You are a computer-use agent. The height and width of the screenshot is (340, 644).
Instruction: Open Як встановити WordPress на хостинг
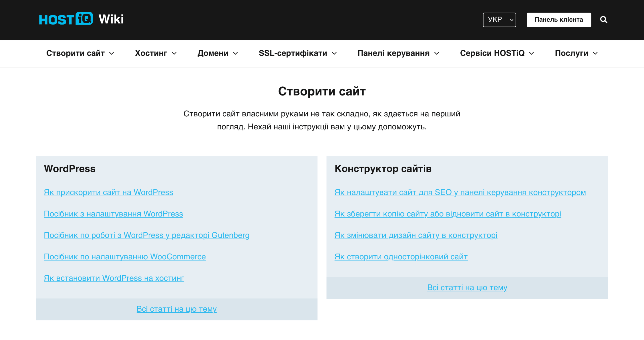[x=114, y=278]
